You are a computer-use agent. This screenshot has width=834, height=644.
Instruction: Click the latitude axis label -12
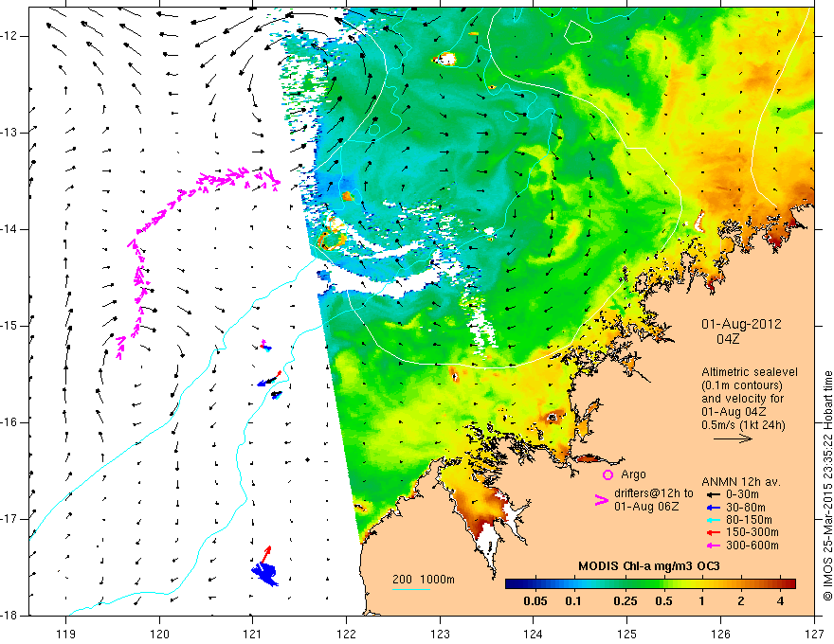[x=10, y=36]
